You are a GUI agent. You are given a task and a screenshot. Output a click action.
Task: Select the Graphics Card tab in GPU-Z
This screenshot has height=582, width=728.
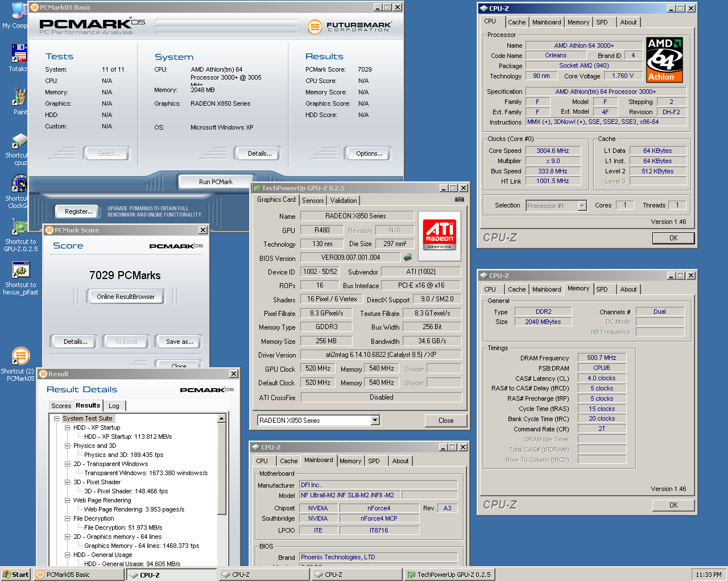(276, 199)
